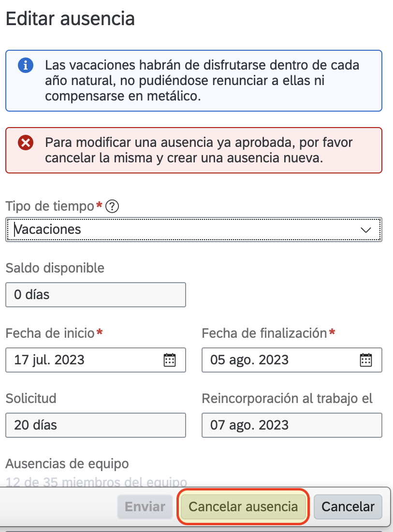Click the vacation policy information message text
The height and width of the screenshot is (532, 393).
point(202,81)
